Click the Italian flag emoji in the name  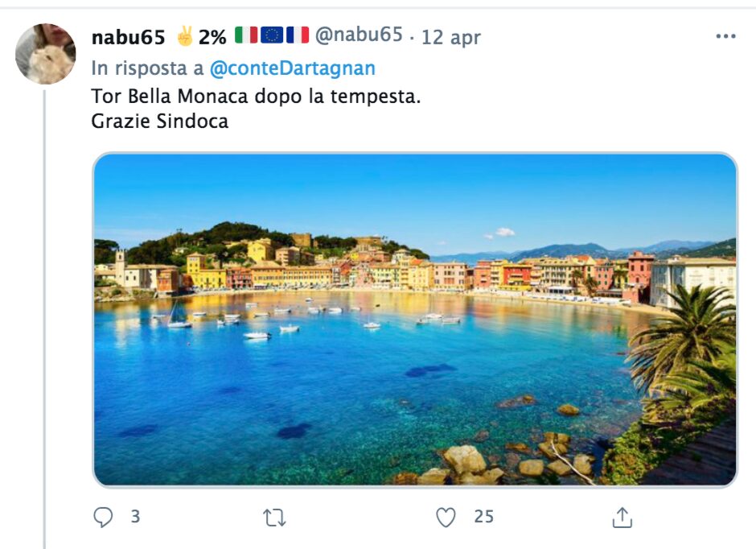pos(246,35)
